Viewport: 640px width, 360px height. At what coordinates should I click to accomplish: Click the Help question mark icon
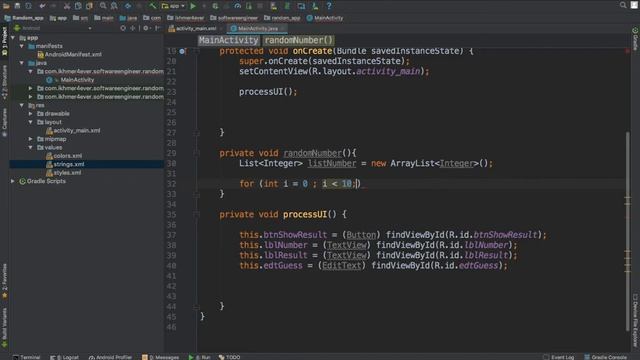coord(329,6)
